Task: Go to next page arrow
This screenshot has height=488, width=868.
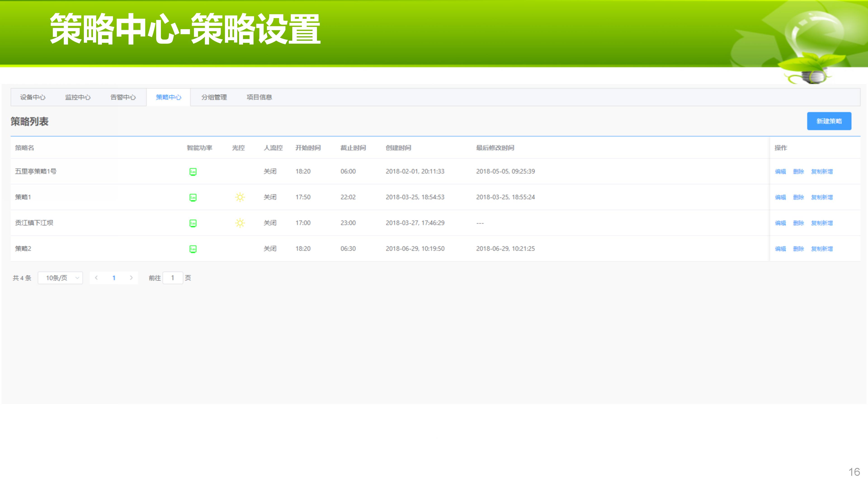Action: point(131,278)
